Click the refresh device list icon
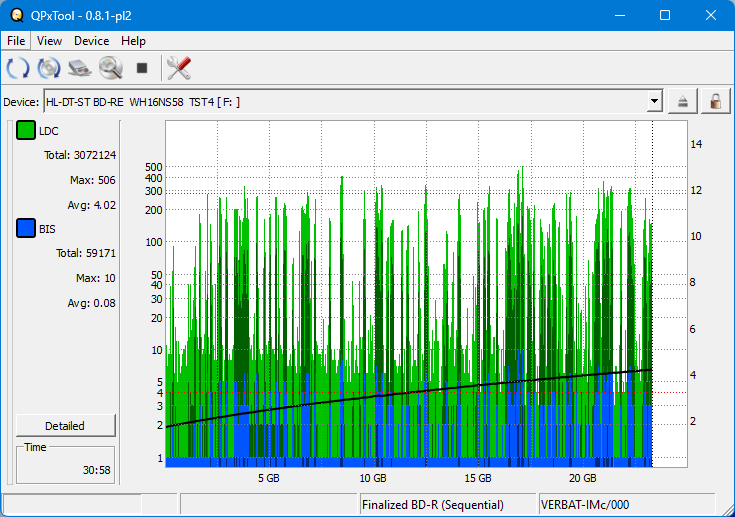The image size is (735, 517). [18, 68]
